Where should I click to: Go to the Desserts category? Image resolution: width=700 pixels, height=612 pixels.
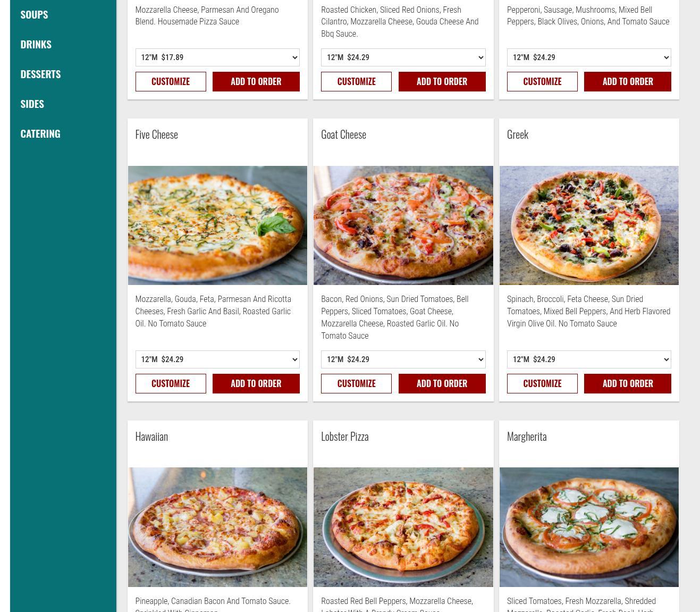[x=40, y=74]
